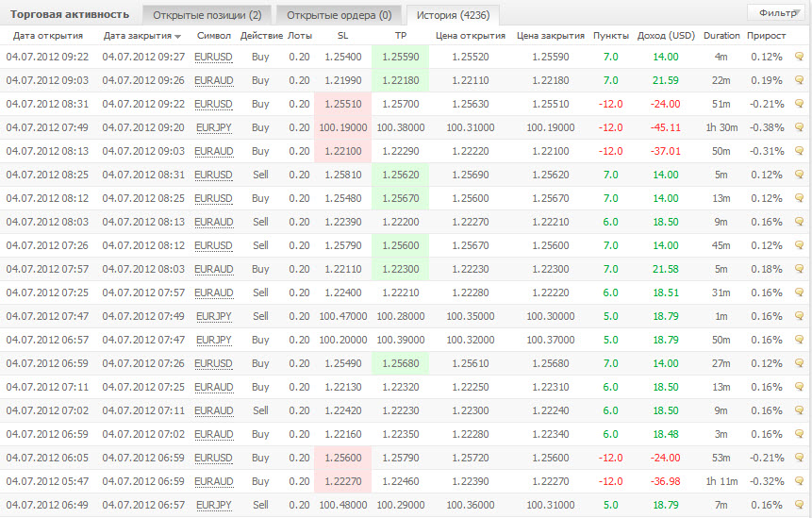Click the 1h 11m duration cell
This screenshot has height=518, width=812.
pos(721,481)
